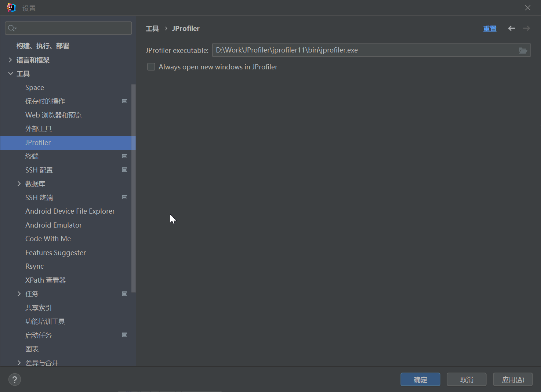Collapse the 工具 section
This screenshot has height=392, width=541.
(10, 73)
